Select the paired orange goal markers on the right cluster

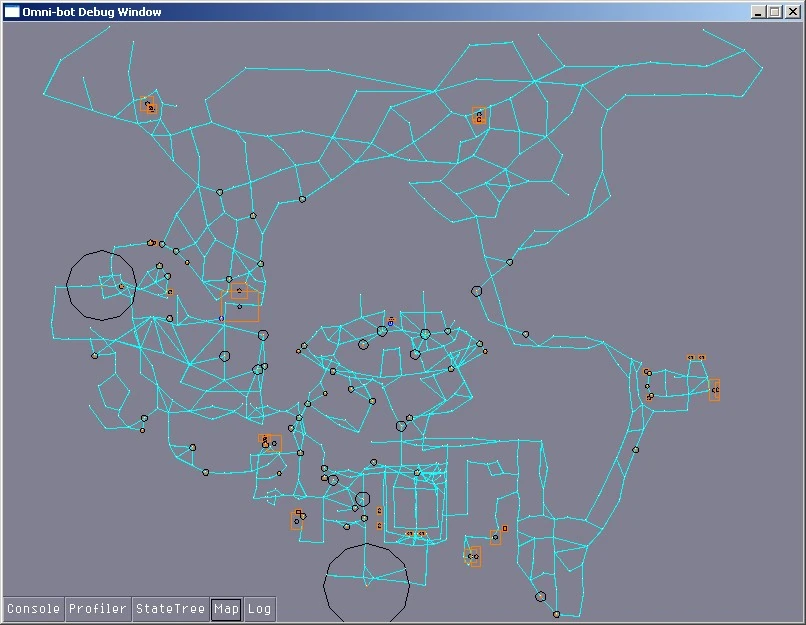click(x=698, y=358)
